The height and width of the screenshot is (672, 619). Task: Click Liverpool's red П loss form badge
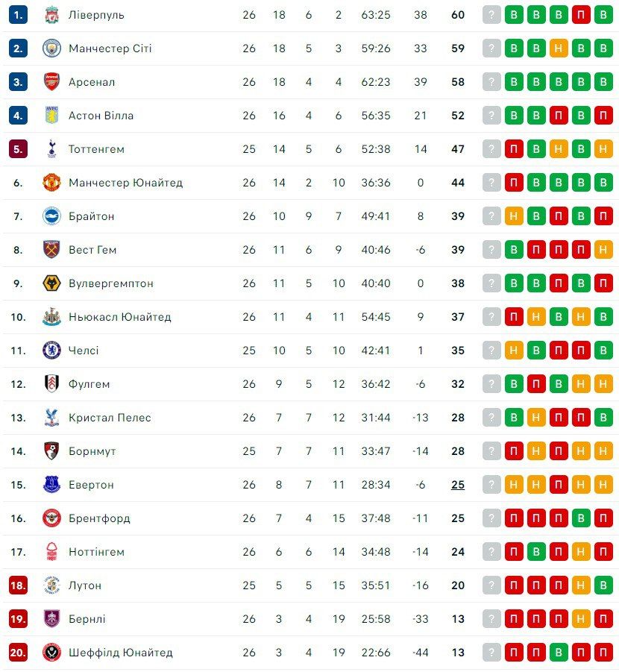581,15
